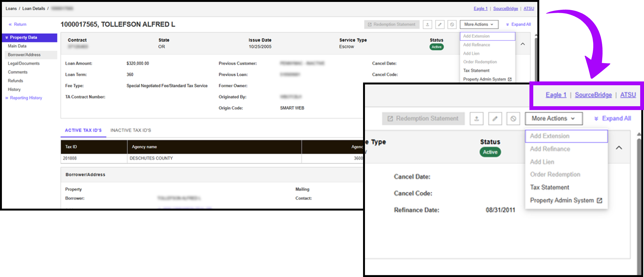Screen dimensions: 644x277
Task: Click the circle-slash cancel icon in the enlarged callout
Action: [513, 118]
